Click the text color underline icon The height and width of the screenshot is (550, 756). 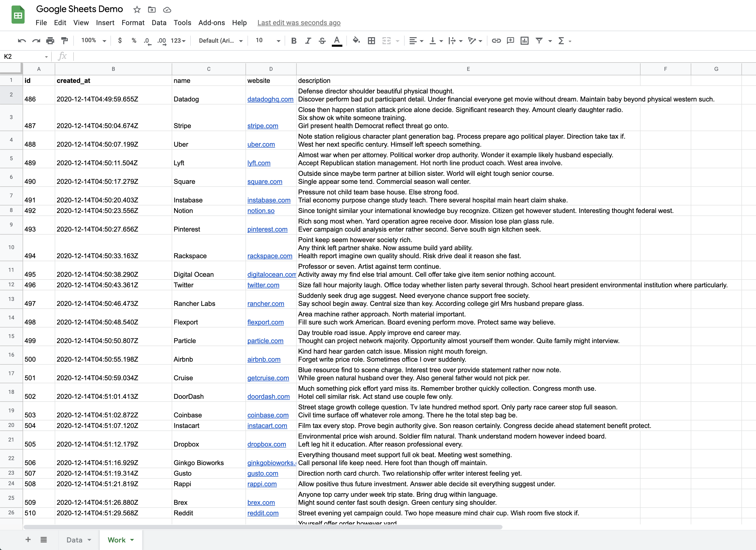tap(336, 40)
